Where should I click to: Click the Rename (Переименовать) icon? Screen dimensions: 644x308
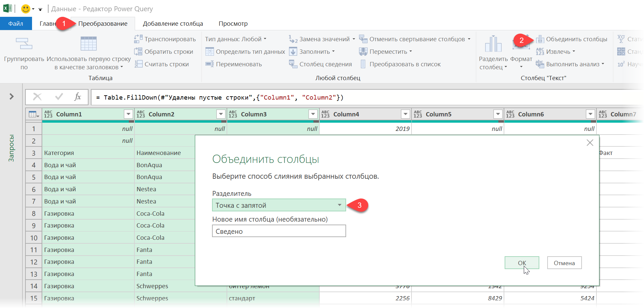[209, 64]
